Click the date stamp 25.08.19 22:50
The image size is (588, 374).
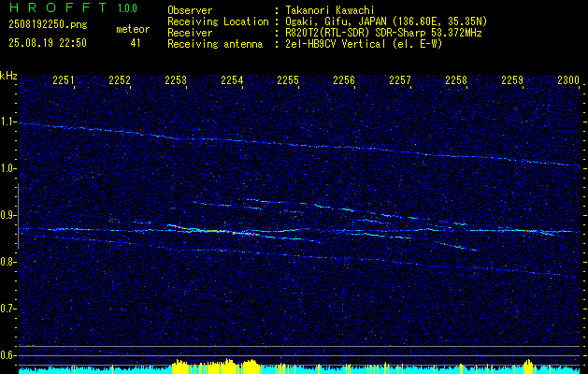48,43
